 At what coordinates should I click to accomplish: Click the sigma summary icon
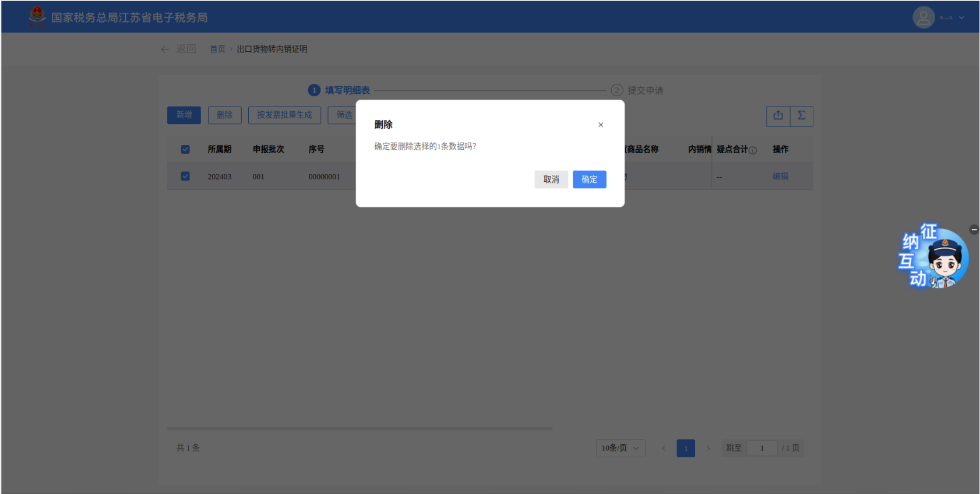802,116
